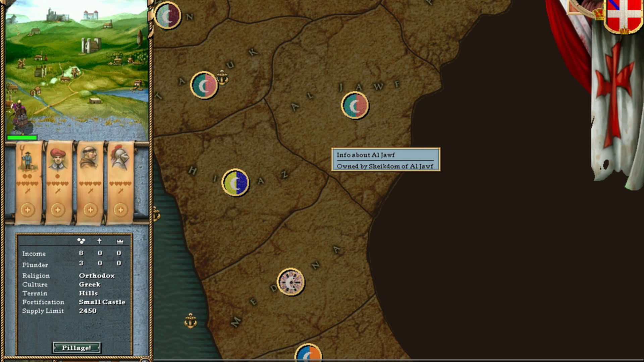Select the helmeted knight portrait
Image resolution: width=644 pixels, height=362 pixels.
(x=120, y=158)
